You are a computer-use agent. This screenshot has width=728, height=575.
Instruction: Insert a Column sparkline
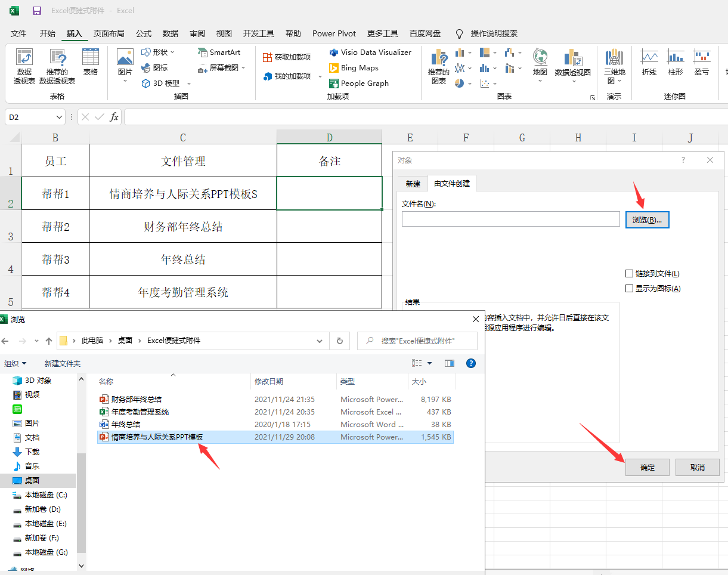coord(676,62)
